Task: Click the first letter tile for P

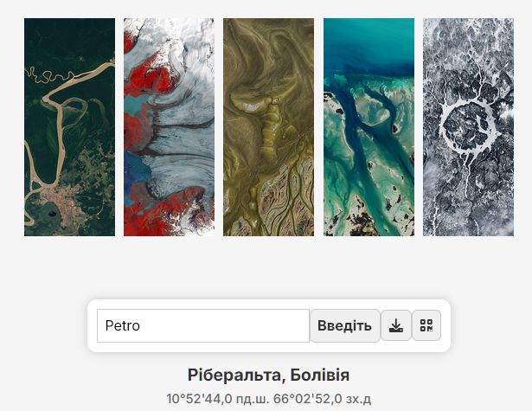Action: pos(69,127)
